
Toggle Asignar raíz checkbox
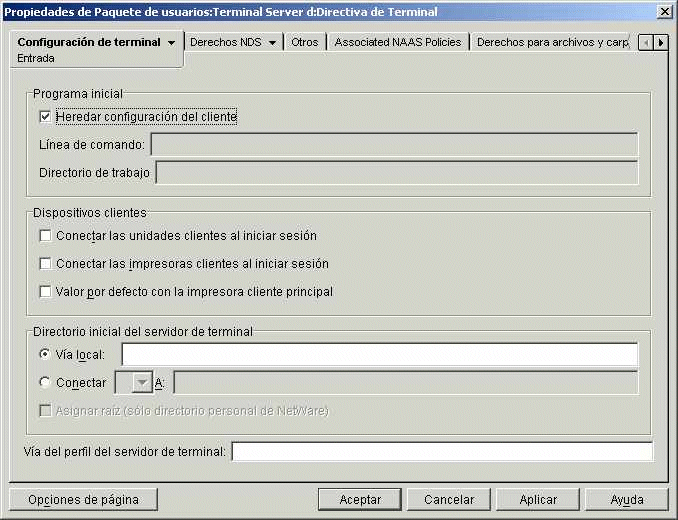click(45, 411)
